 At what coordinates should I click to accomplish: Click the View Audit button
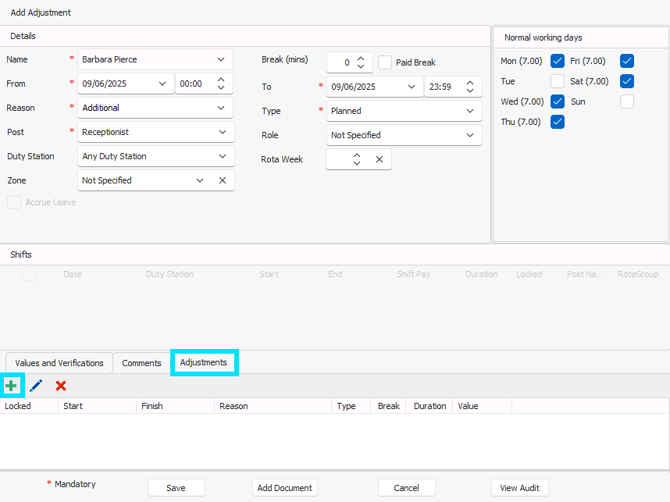click(x=520, y=488)
